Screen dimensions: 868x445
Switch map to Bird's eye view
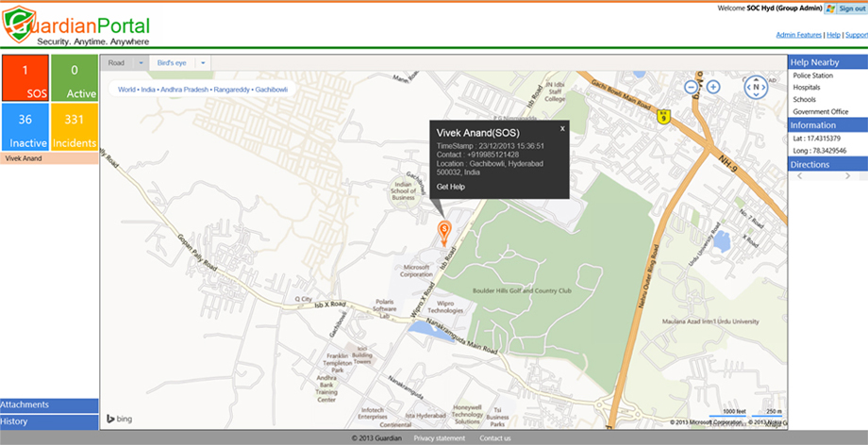click(172, 63)
